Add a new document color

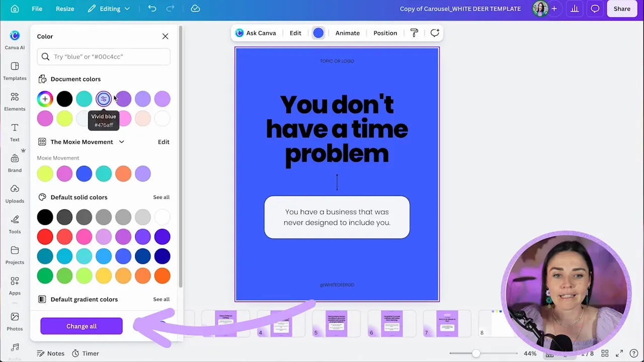45,99
